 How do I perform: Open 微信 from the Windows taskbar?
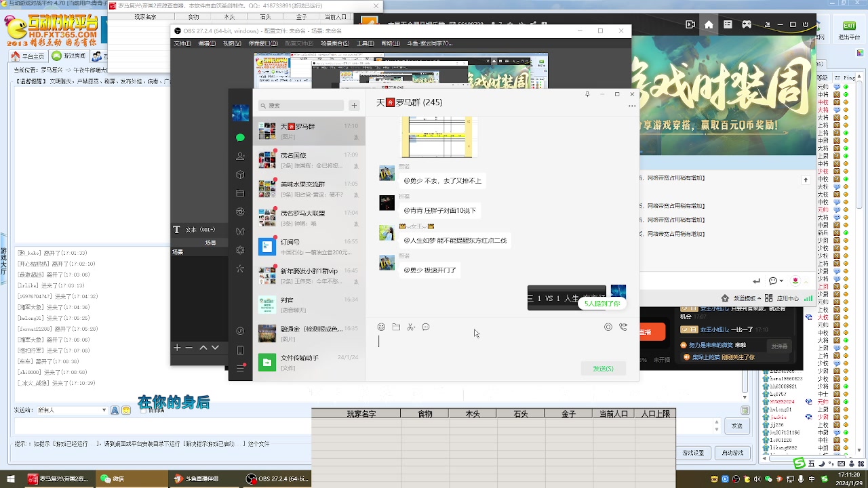(x=132, y=479)
